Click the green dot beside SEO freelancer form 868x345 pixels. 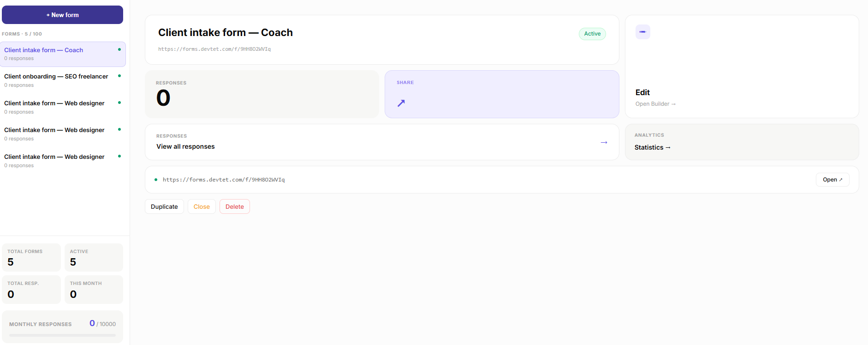[119, 76]
